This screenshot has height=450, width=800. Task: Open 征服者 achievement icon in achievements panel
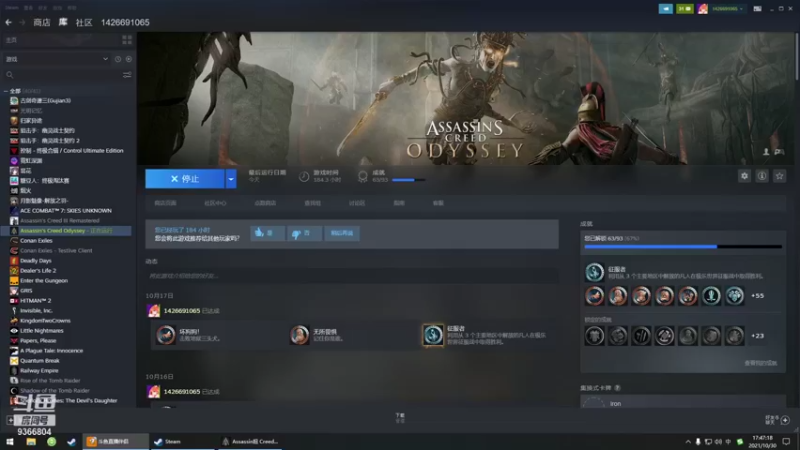594,272
